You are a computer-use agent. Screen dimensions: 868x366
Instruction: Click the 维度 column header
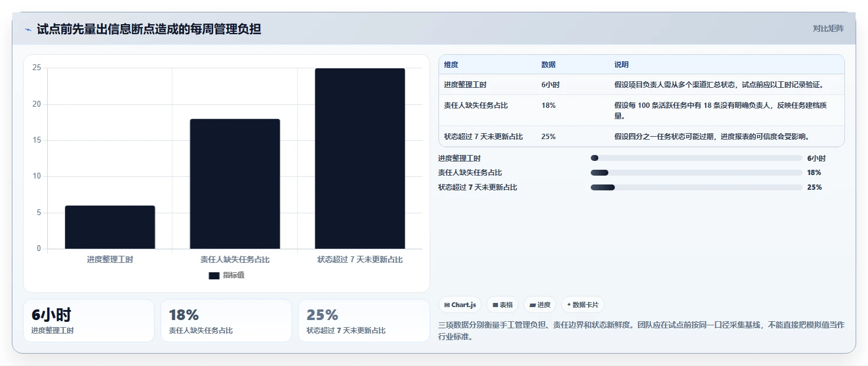pos(451,65)
